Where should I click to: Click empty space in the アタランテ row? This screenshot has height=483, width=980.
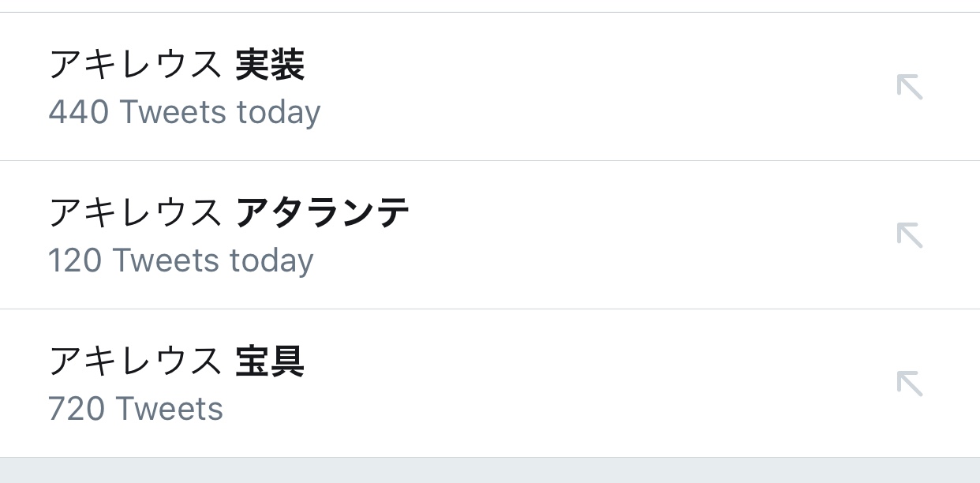pos(592,235)
